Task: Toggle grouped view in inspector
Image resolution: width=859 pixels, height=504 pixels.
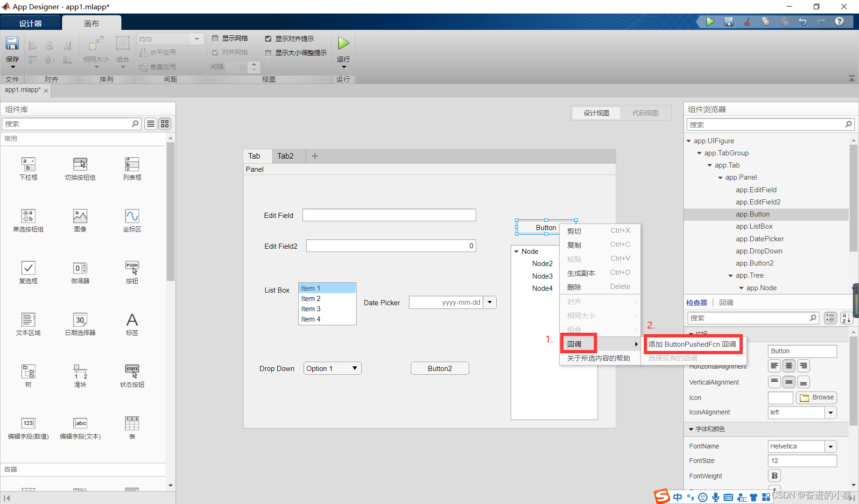Action: [831, 318]
